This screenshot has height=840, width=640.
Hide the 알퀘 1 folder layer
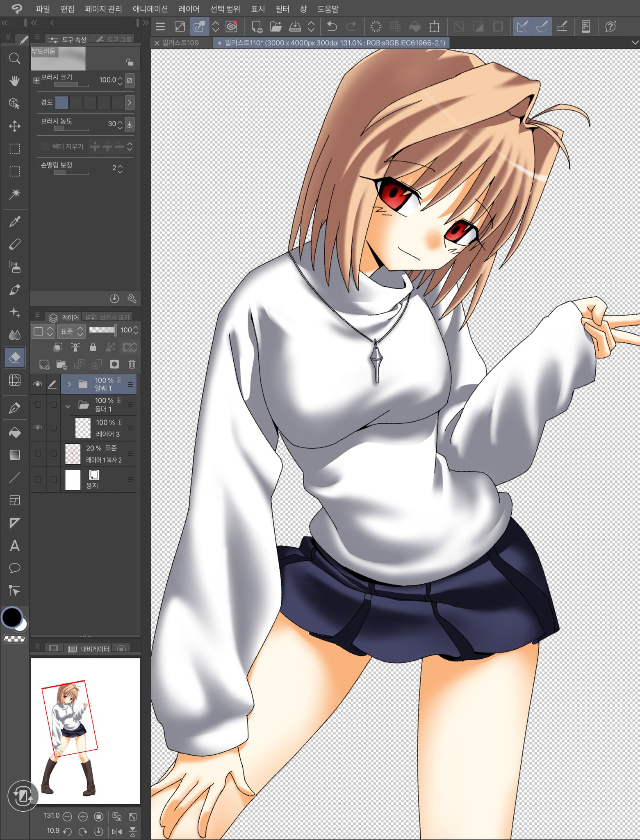[x=38, y=384]
